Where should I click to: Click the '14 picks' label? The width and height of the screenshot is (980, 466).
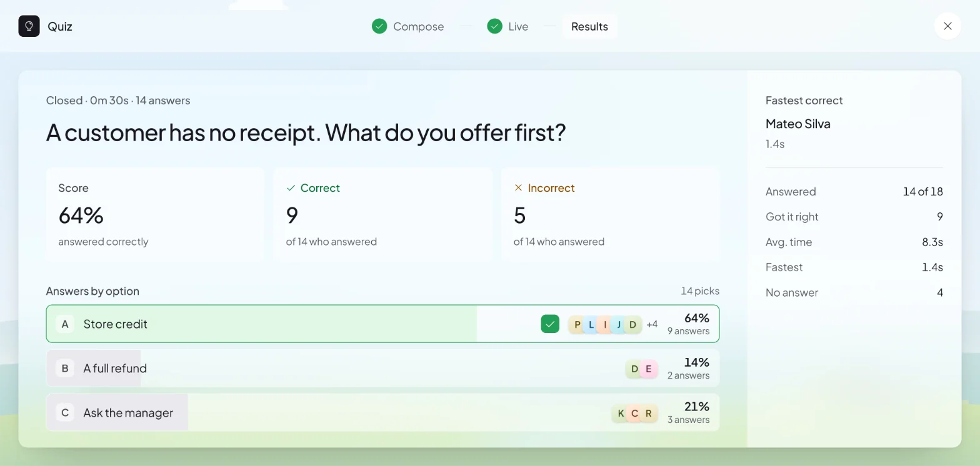point(700,290)
